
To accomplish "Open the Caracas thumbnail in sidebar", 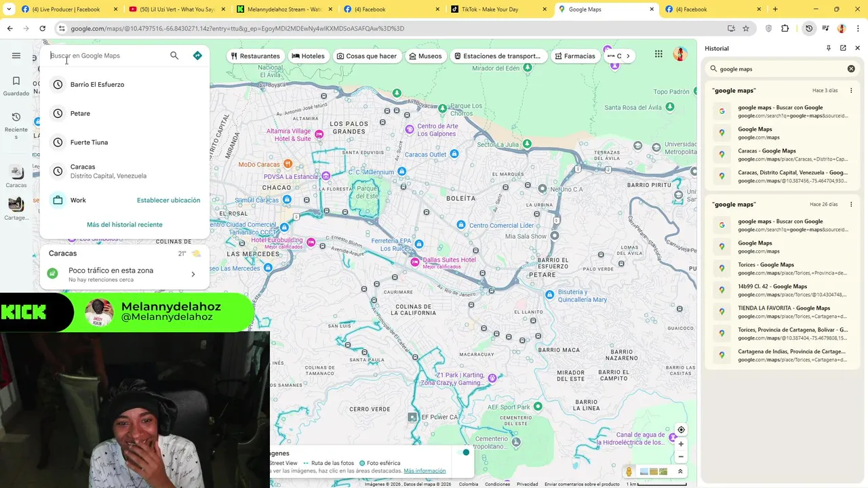I will coord(16,178).
